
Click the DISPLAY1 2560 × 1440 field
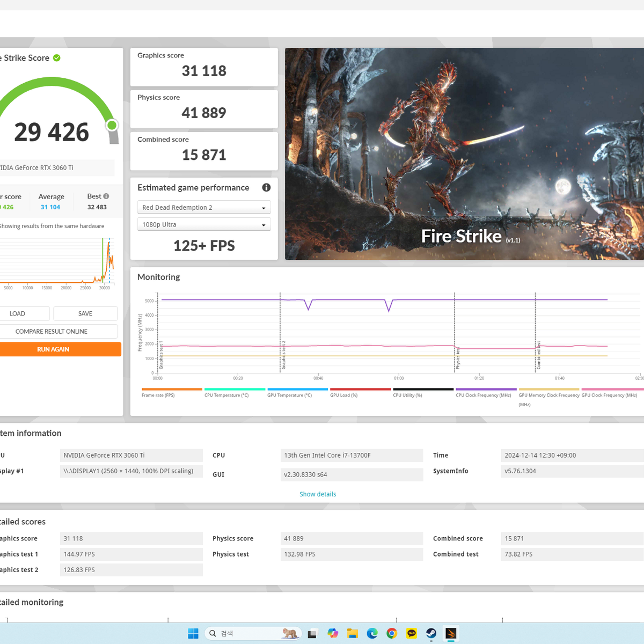point(131,471)
